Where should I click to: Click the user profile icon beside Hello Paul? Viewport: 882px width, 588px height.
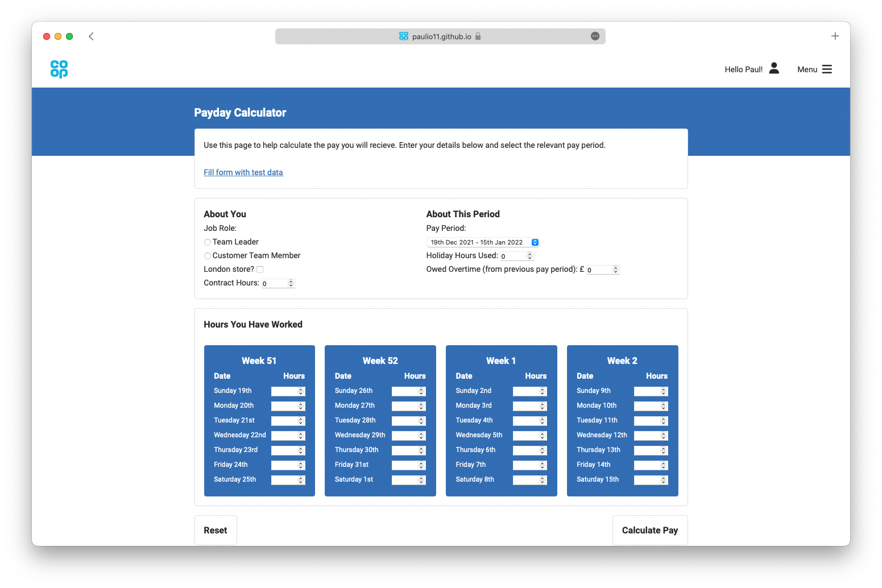(x=774, y=68)
